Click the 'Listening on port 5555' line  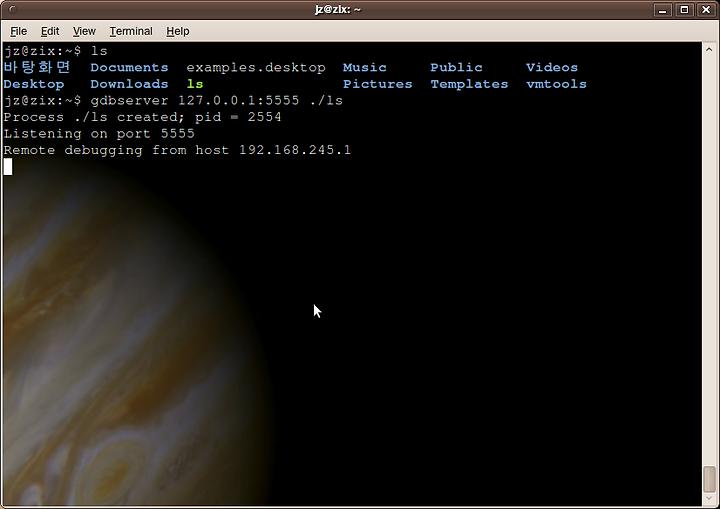point(99,134)
